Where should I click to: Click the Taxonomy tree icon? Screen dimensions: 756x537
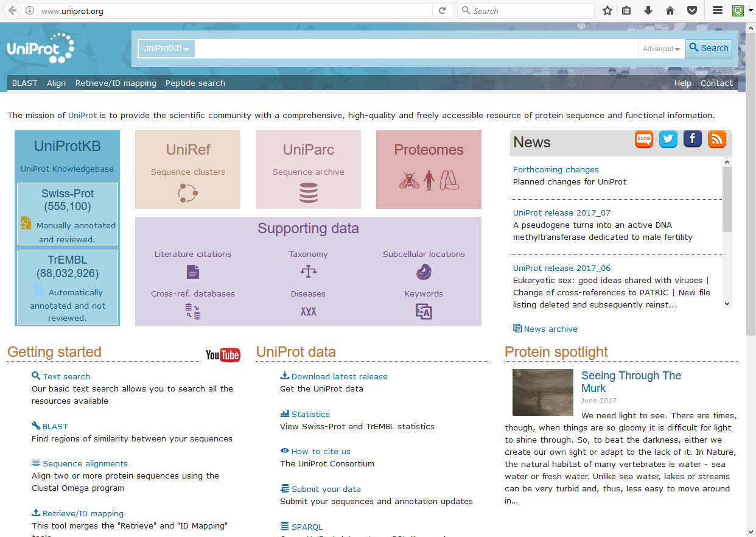(x=309, y=272)
